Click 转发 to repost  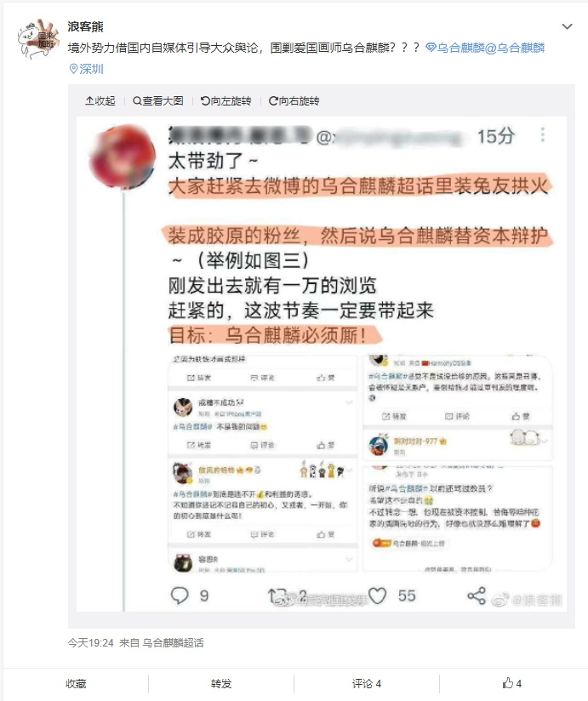click(221, 684)
